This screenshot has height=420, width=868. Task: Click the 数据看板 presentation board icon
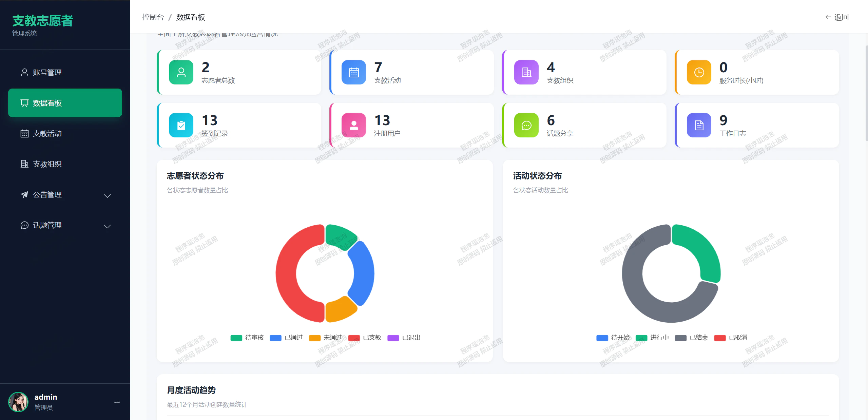coord(24,103)
